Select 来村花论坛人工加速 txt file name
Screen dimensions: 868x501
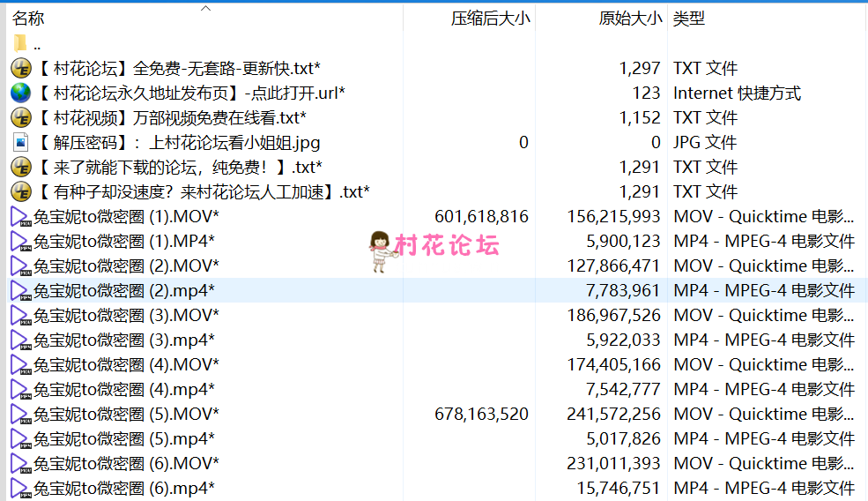pos(203,191)
